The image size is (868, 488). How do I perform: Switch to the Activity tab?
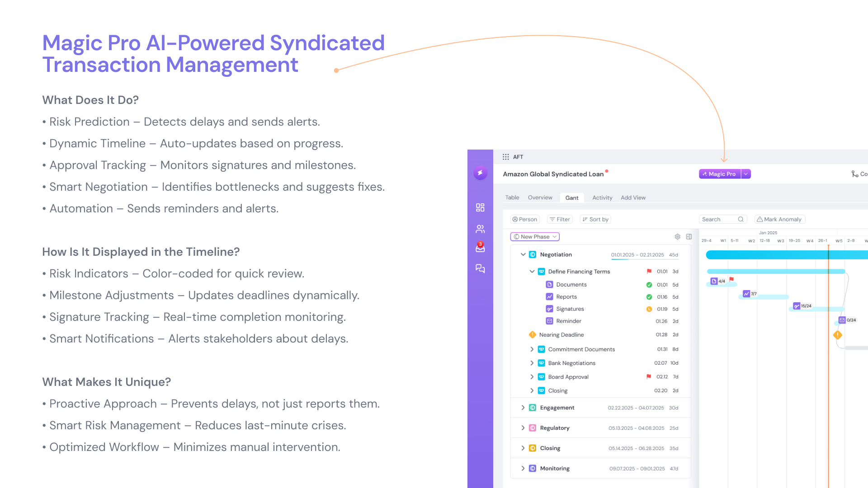click(602, 197)
